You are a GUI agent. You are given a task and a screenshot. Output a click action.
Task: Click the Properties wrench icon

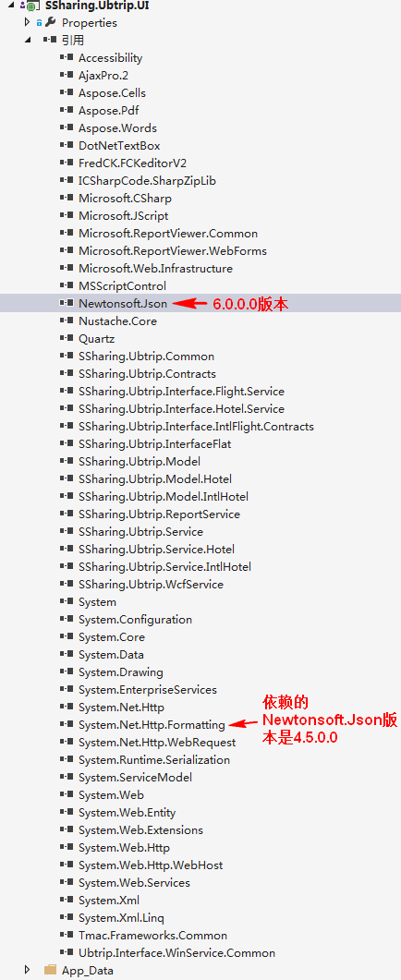pos(51,22)
